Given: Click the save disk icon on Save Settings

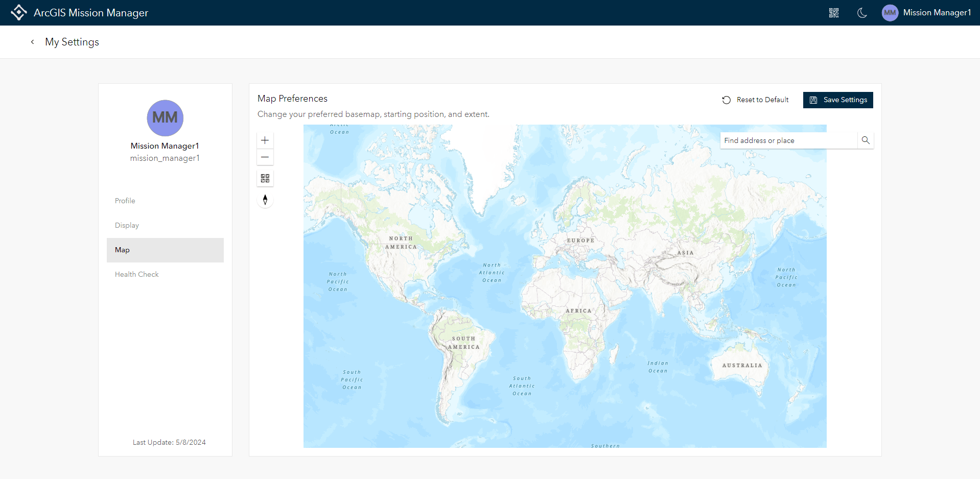Looking at the screenshot, I should [813, 100].
